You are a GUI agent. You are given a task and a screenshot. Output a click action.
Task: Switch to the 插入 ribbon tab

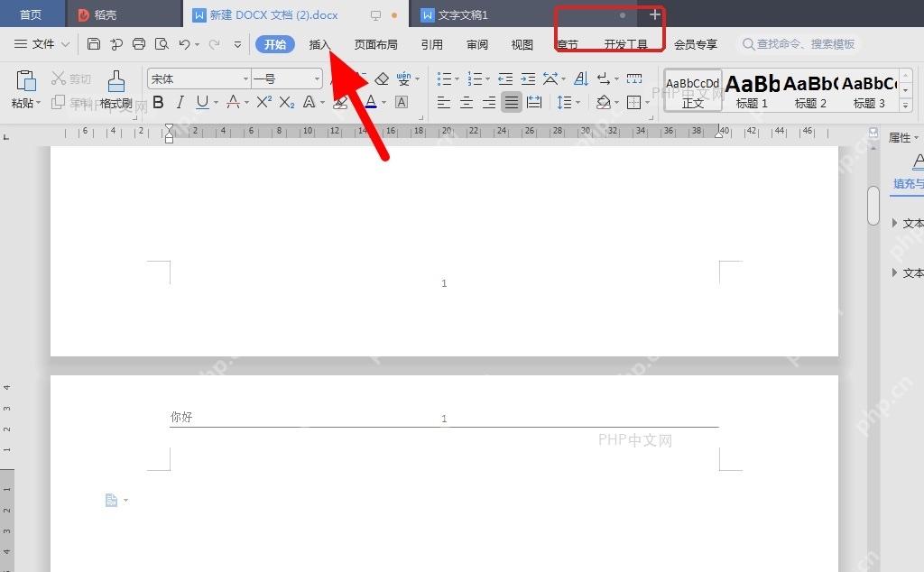(x=320, y=44)
